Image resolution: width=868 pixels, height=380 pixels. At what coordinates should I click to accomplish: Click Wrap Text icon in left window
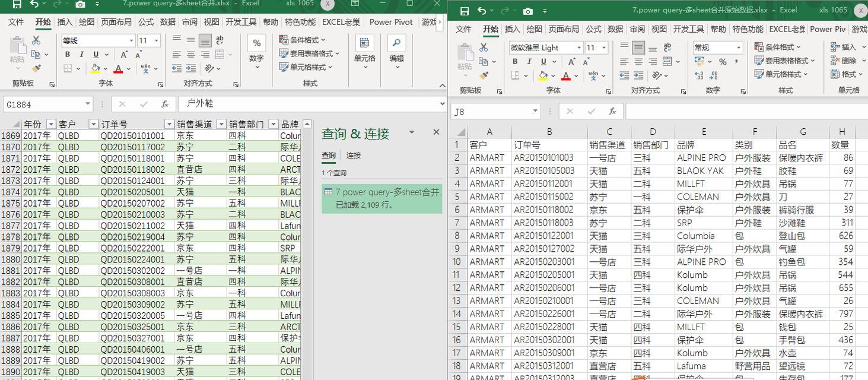pos(220,40)
